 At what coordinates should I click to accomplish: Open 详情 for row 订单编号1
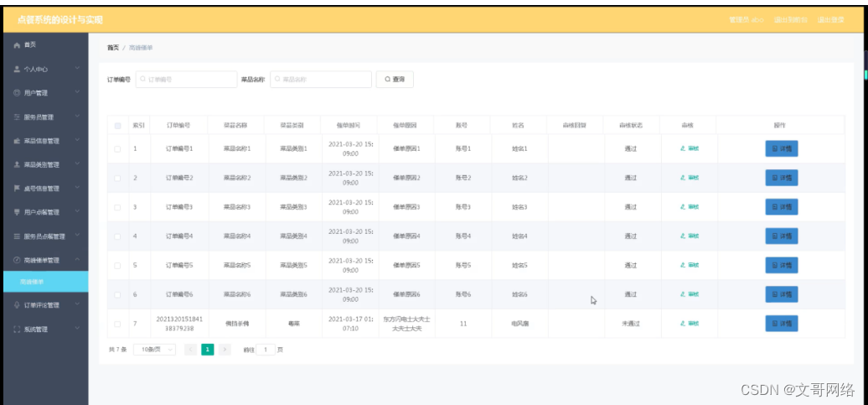coord(782,148)
